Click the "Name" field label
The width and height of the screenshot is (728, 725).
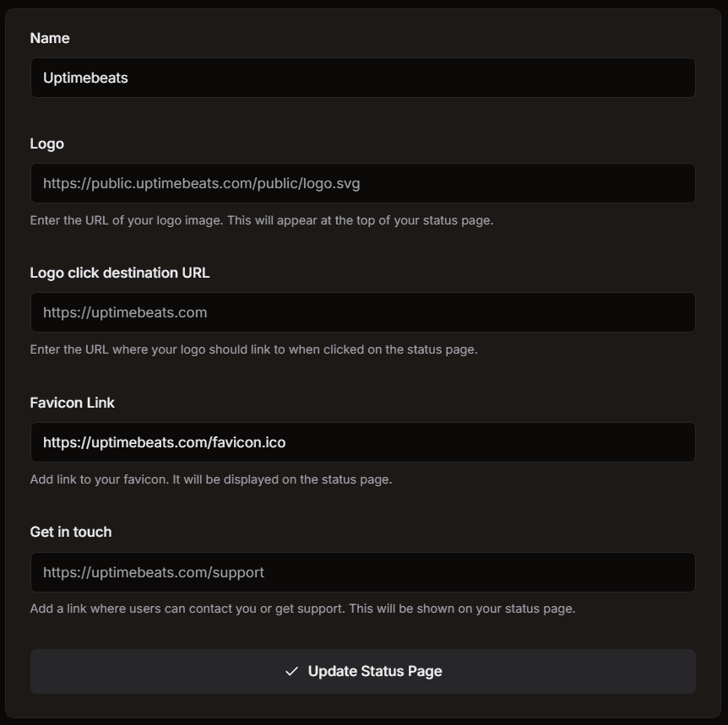[x=50, y=38]
